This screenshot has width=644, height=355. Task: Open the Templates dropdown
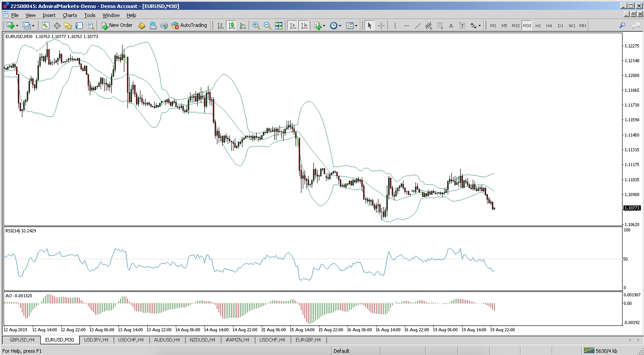352,26
